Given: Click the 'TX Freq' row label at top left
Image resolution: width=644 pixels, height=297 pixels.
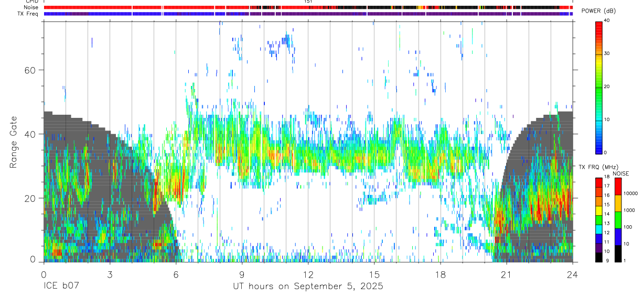Looking at the screenshot, I should [x=28, y=14].
